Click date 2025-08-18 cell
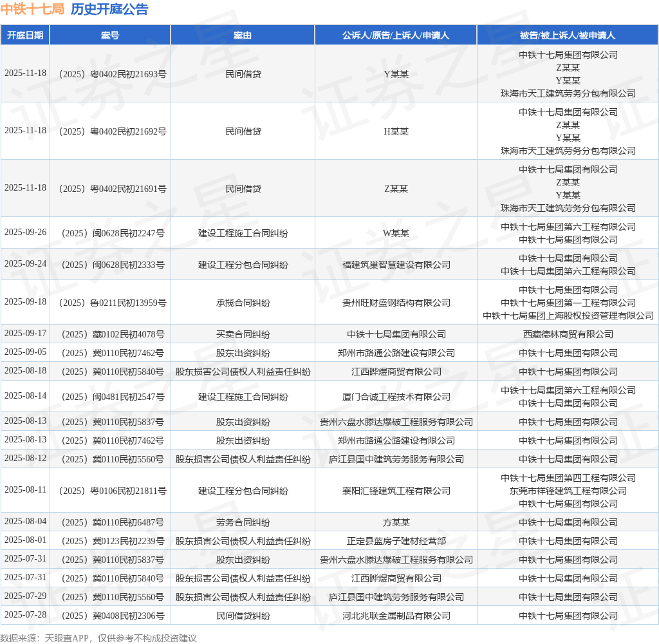 [x=25, y=370]
